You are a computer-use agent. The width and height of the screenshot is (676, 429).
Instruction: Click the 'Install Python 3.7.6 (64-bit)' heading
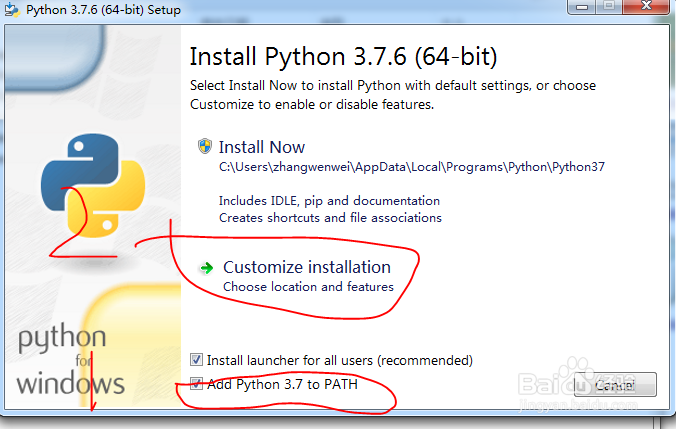coord(344,57)
